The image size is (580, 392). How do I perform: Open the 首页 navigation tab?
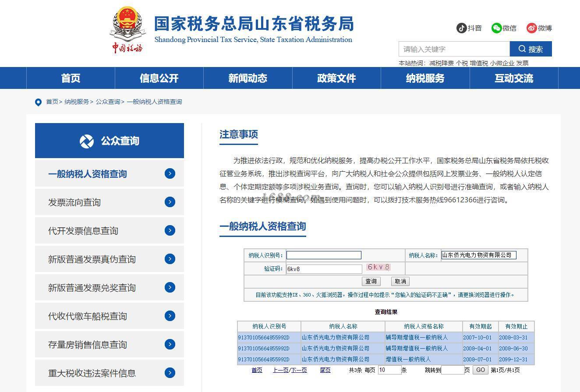click(71, 78)
